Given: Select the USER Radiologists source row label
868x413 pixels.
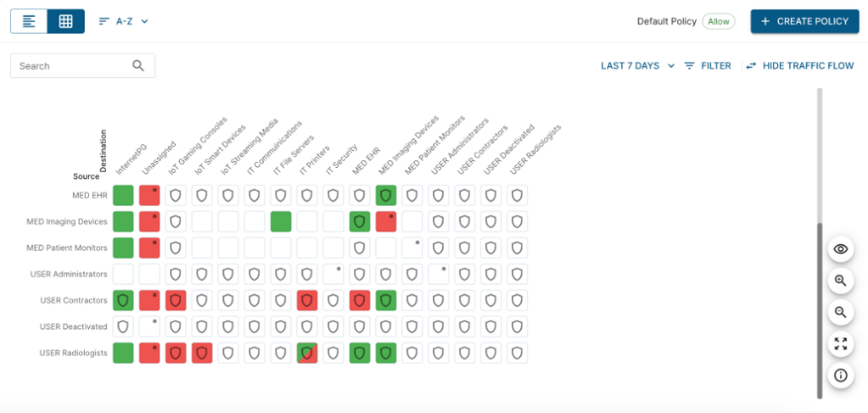Looking at the screenshot, I should coord(74,353).
